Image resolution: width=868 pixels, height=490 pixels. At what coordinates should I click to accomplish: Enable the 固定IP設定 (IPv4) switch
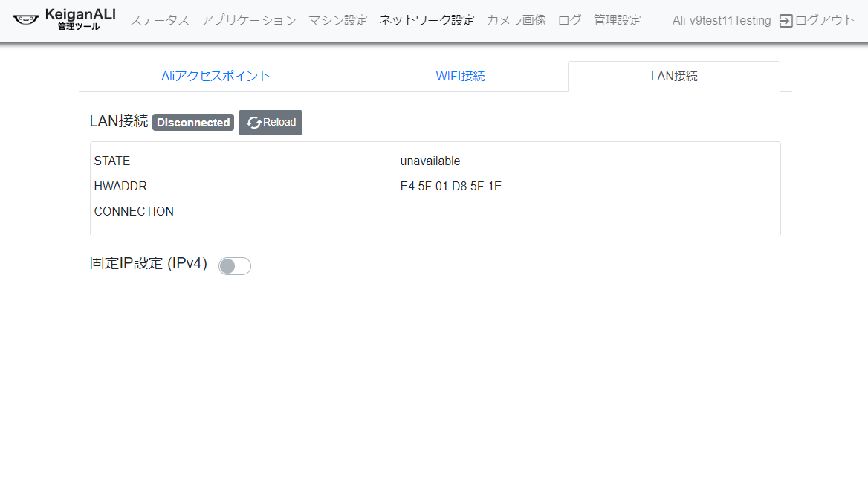coord(235,266)
